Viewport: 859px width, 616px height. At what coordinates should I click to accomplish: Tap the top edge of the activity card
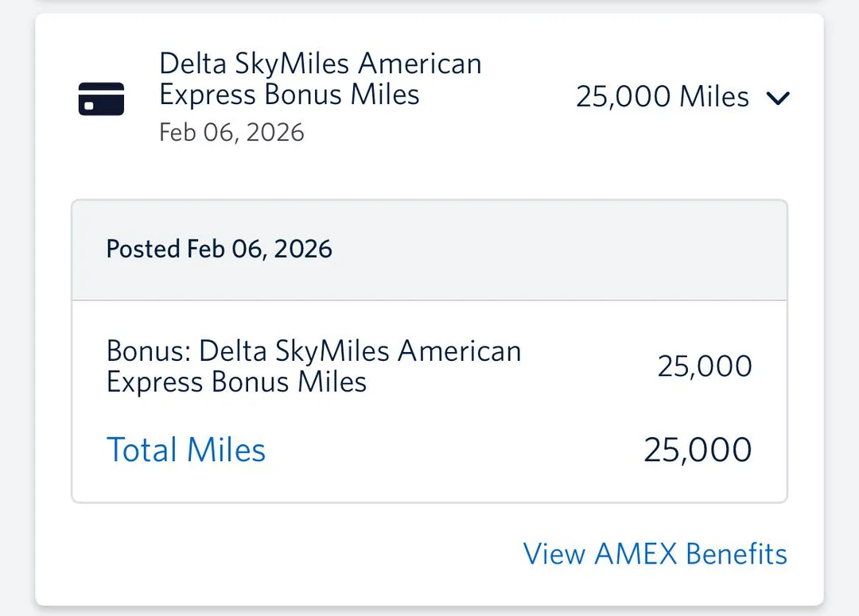click(429, 17)
